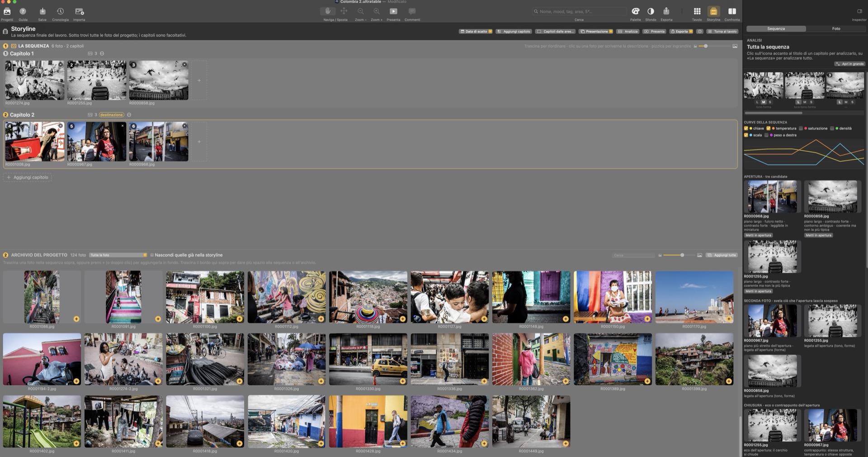Viewport: 868px width, 457px height.
Task: Open the Commenti speech bubble icon
Action: (412, 11)
